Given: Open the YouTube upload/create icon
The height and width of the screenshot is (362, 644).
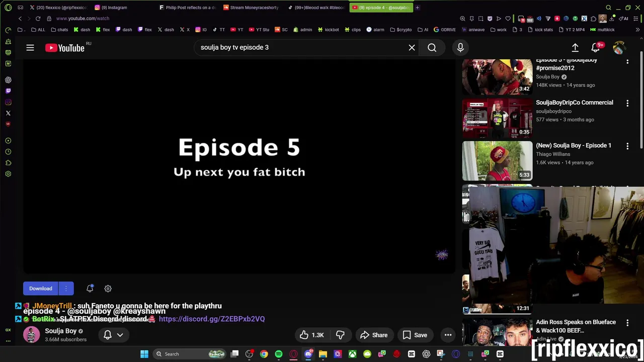Looking at the screenshot, I should [x=575, y=47].
